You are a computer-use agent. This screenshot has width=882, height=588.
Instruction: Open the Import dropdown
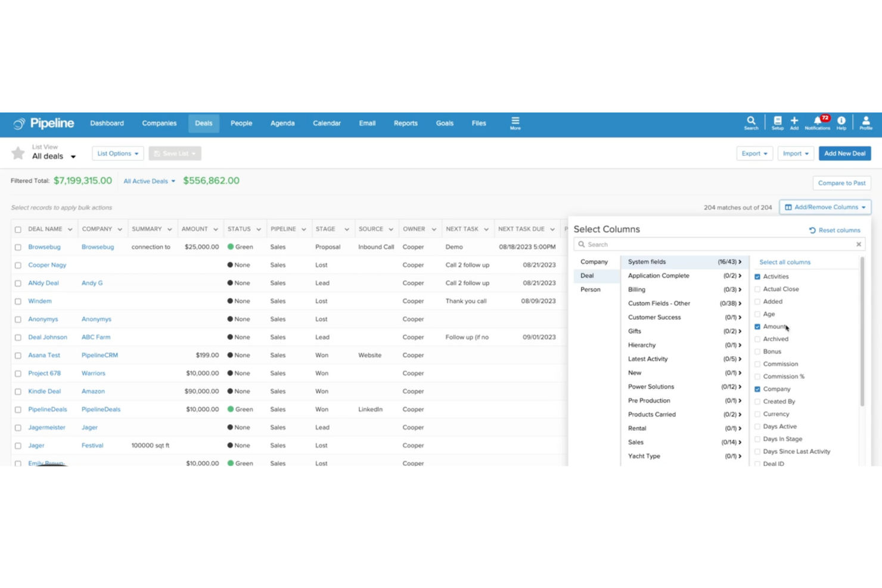(x=796, y=154)
